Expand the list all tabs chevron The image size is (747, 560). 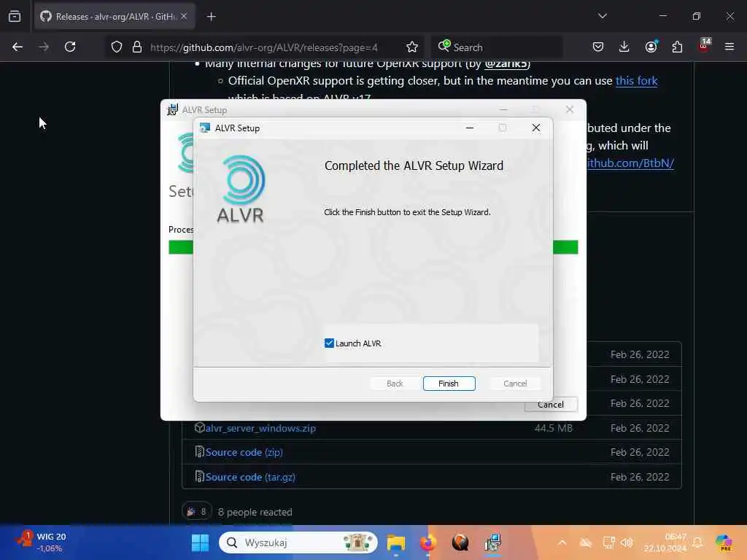603,16
